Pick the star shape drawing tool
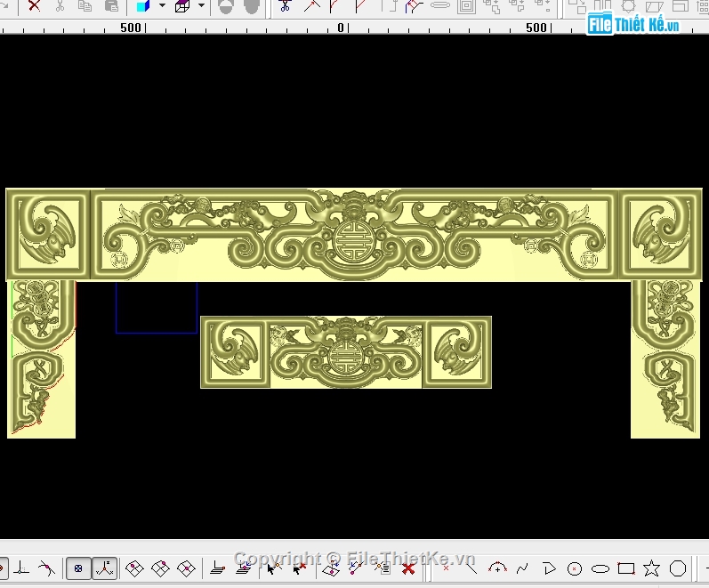709x588 pixels. pyautogui.click(x=652, y=568)
